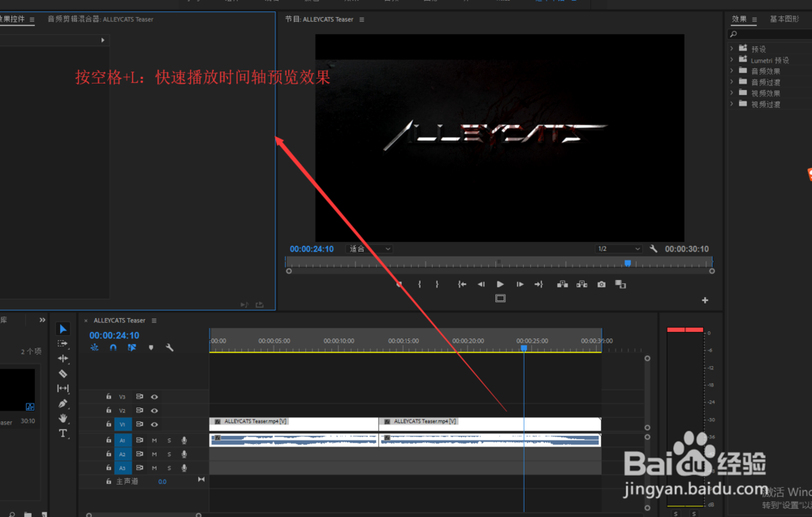Toggle safe margins in Program monitor
812x517 pixels.
500,299
